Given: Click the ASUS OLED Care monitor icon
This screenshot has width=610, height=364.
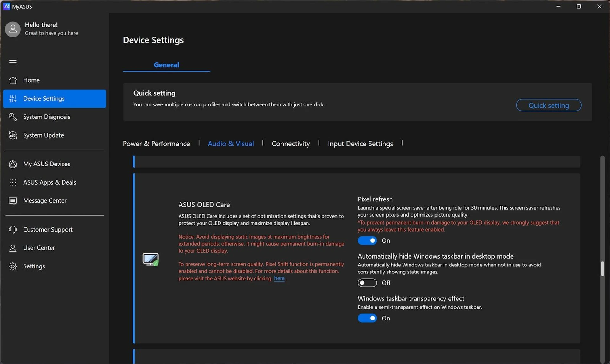Looking at the screenshot, I should [x=150, y=260].
